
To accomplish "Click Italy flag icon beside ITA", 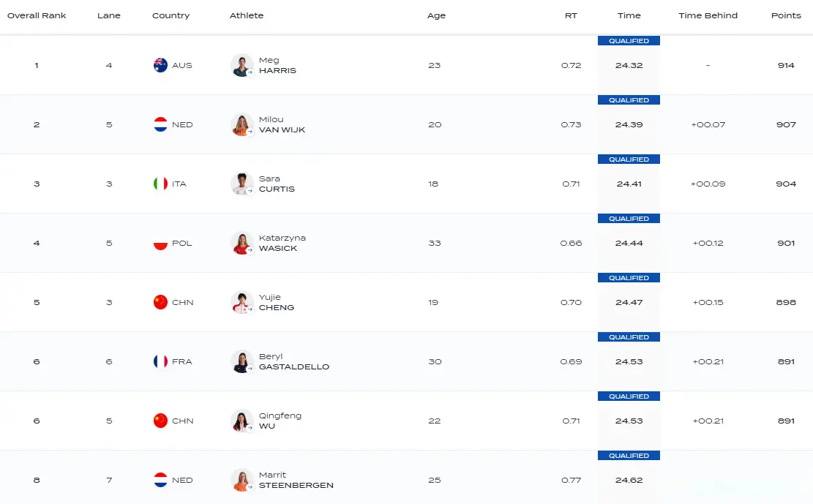I will tap(160, 184).
